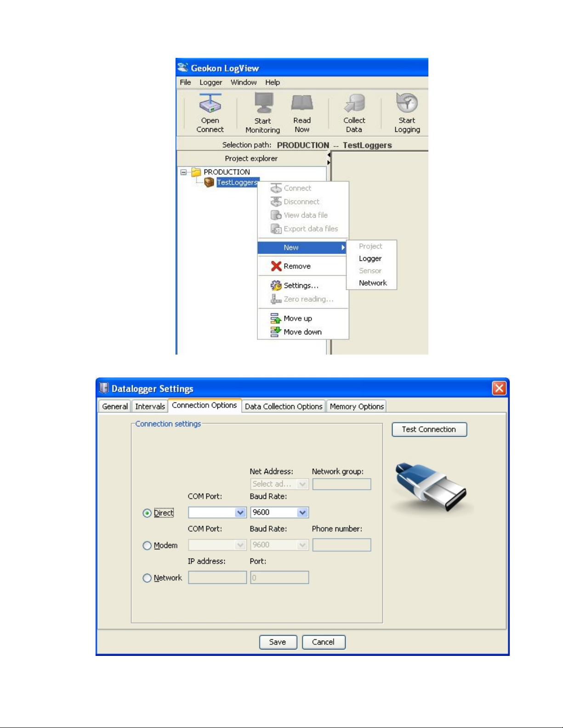Click the Port input field
563x728 pixels.
(x=279, y=578)
